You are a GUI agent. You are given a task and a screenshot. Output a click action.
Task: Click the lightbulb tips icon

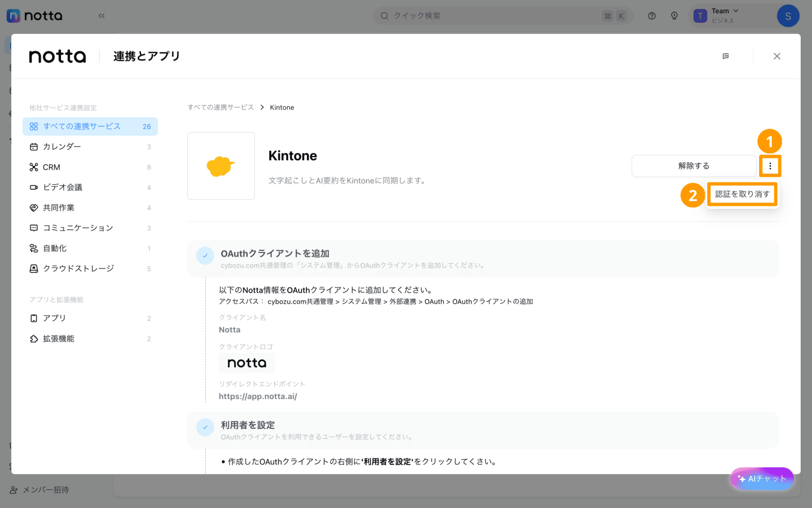point(674,16)
